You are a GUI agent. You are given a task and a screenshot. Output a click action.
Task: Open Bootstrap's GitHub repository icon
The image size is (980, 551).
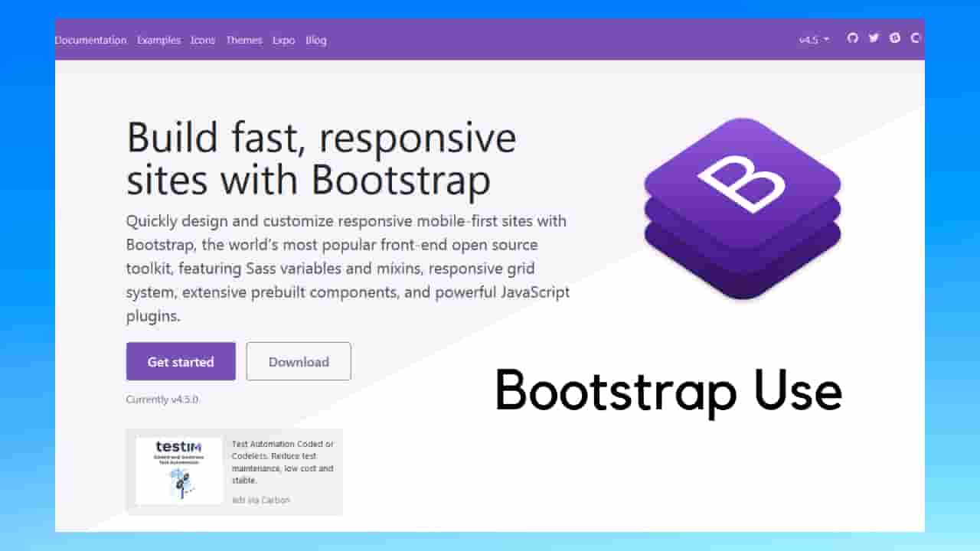tap(852, 38)
